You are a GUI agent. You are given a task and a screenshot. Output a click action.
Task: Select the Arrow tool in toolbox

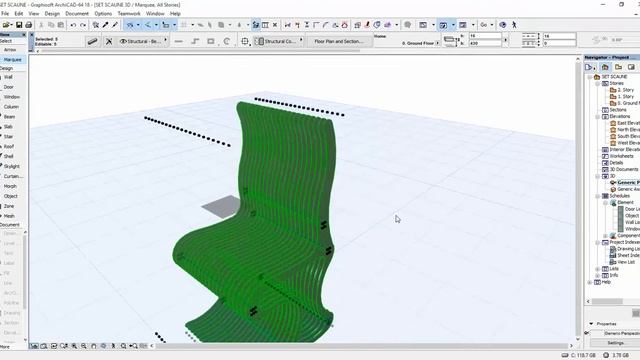[10, 50]
